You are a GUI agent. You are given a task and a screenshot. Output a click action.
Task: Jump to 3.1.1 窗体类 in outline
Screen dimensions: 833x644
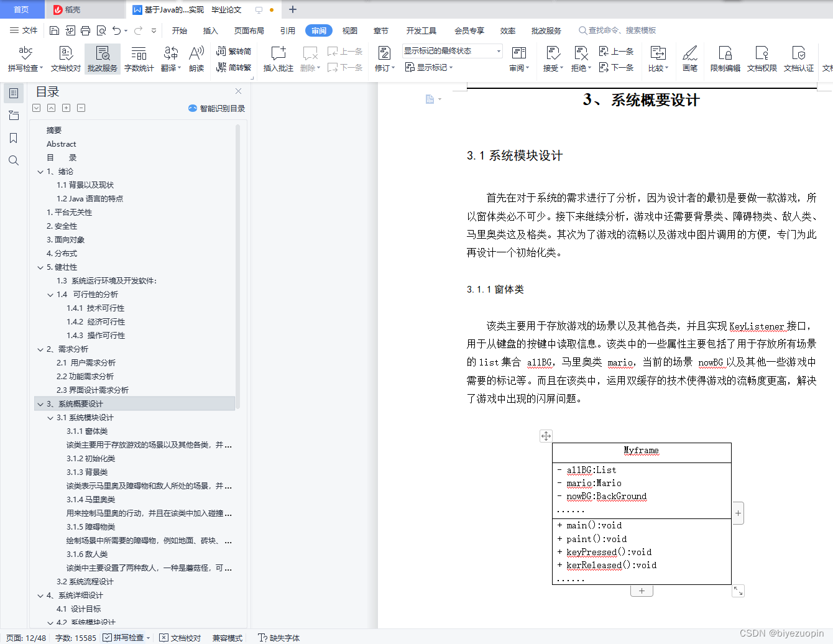(x=87, y=431)
